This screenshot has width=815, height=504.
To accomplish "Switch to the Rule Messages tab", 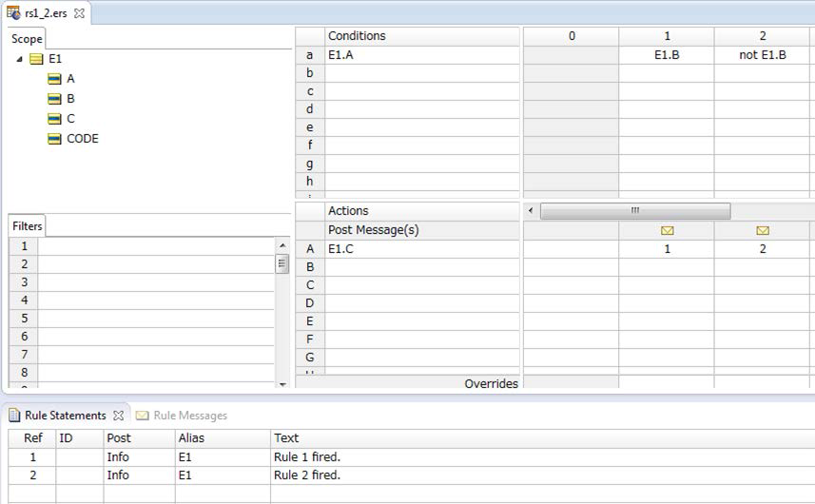I will tap(190, 416).
